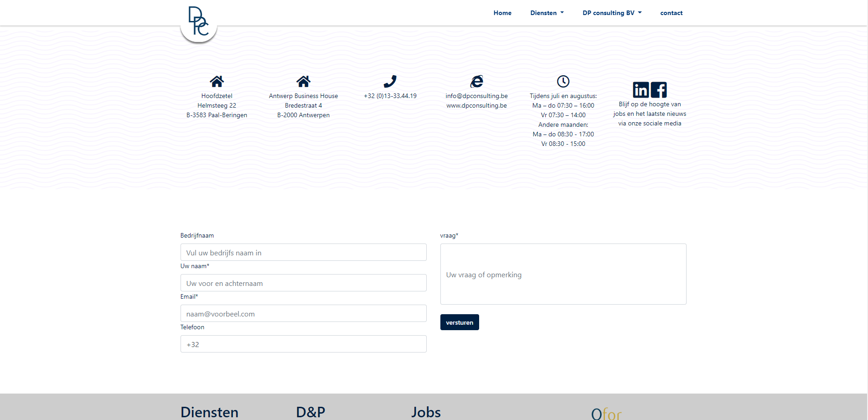The height and width of the screenshot is (420, 868).
Task: Click the phone handset icon
Action: click(x=390, y=82)
